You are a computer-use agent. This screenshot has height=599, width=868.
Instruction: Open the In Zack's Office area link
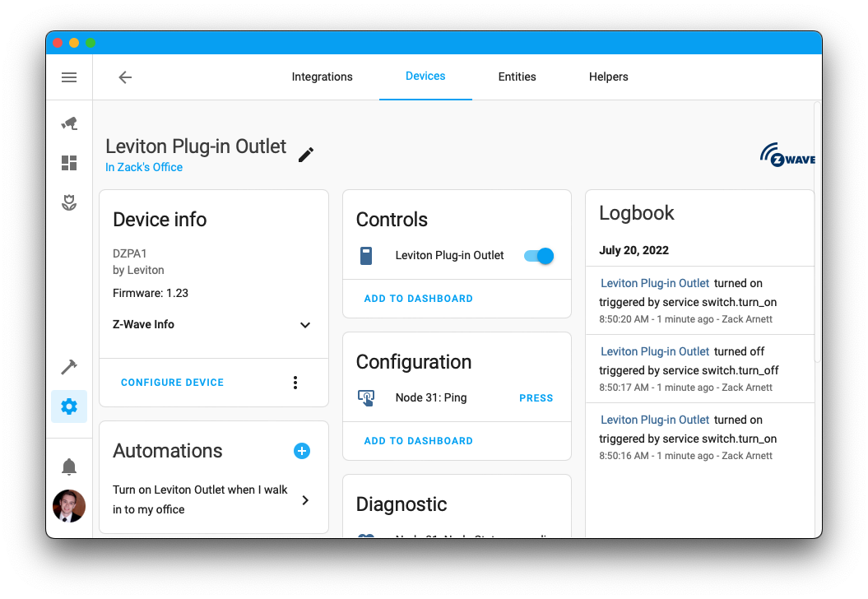click(144, 167)
